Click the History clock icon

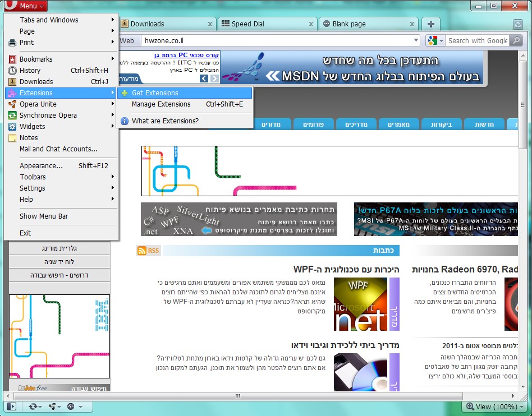coord(12,71)
